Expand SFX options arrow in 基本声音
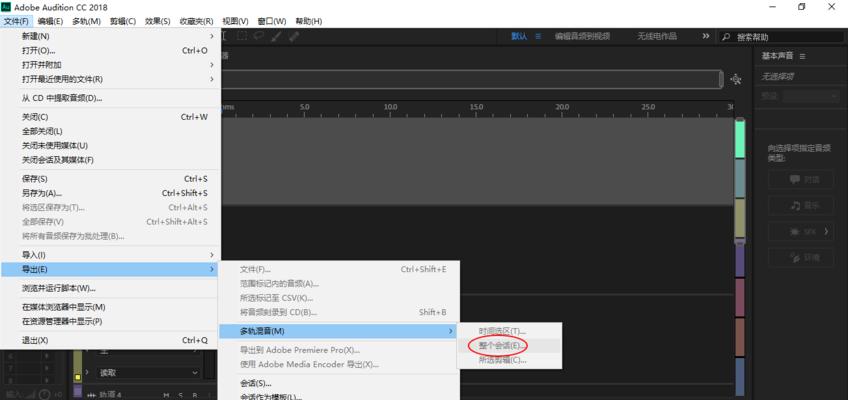The image size is (848, 400). coord(826,231)
